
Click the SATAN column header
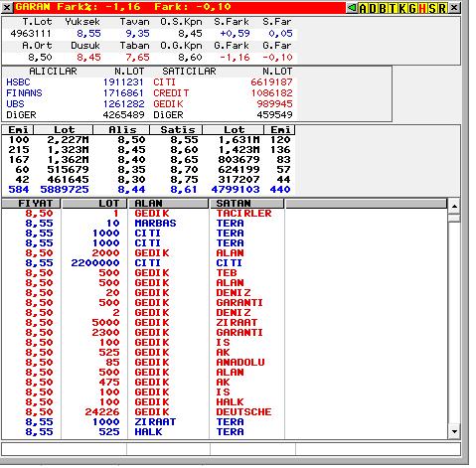click(x=247, y=203)
